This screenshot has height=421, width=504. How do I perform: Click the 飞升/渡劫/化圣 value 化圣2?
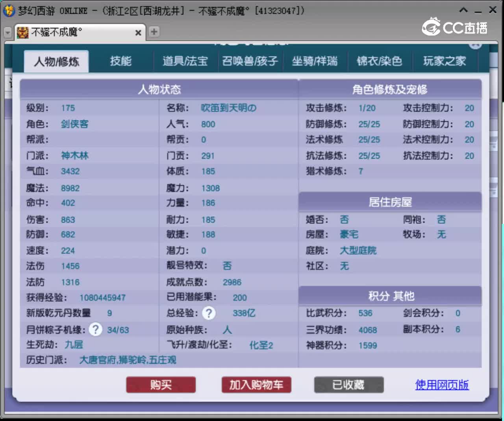[261, 345]
